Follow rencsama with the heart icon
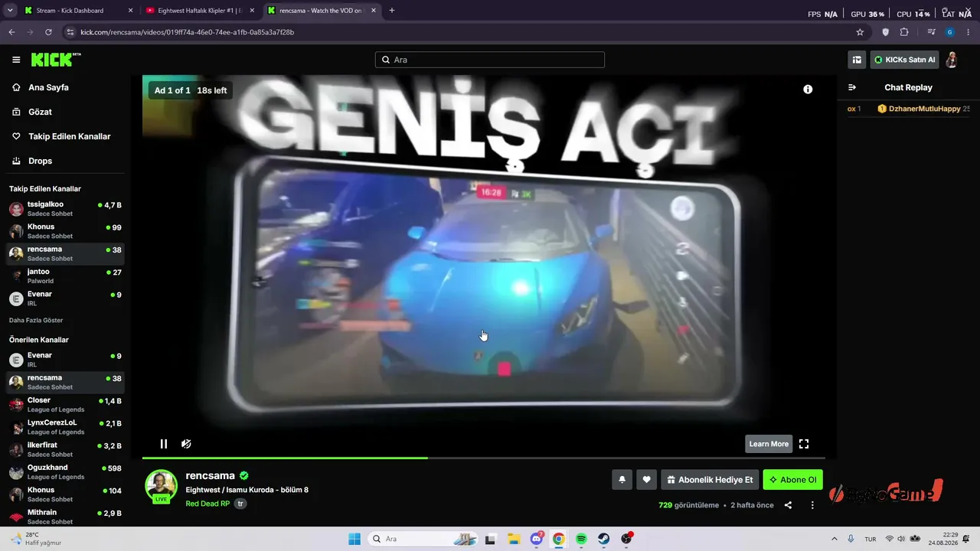 tap(646, 480)
